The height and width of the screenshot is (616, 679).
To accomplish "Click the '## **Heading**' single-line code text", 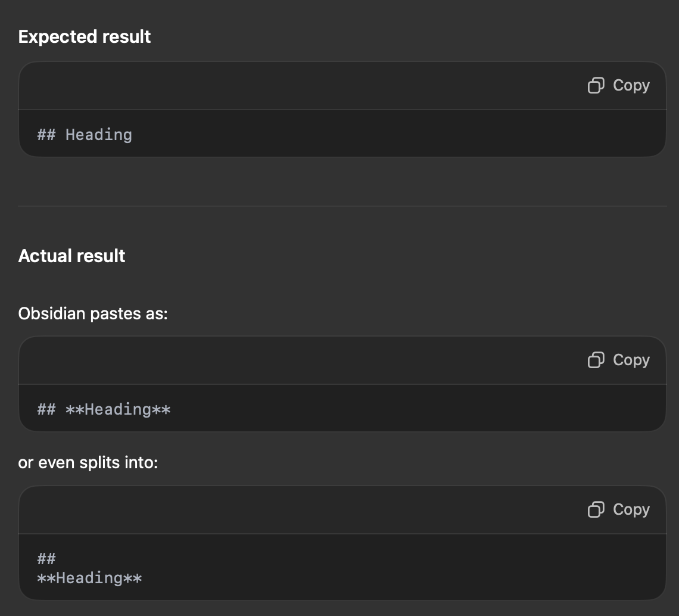I will 104,409.
